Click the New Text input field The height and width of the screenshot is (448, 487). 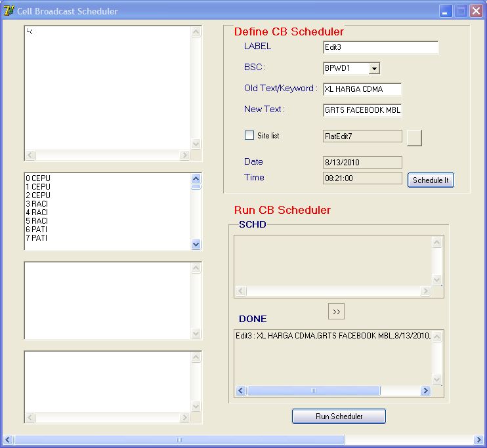(362, 110)
